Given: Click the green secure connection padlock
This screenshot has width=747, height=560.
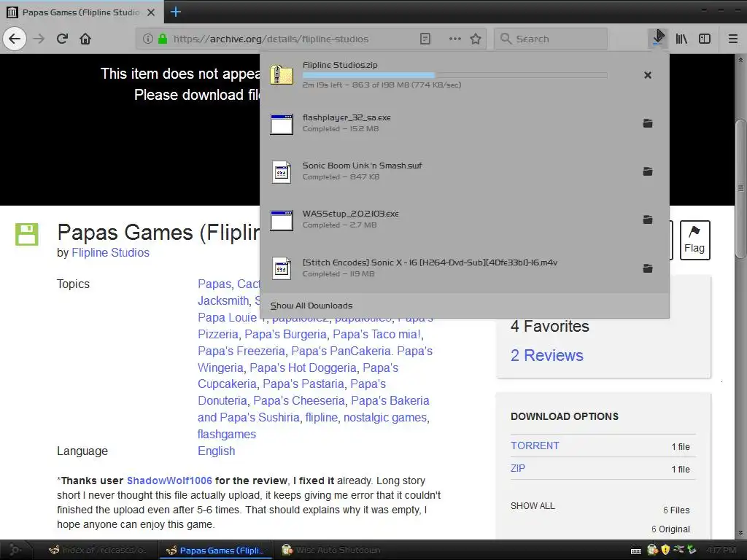Looking at the screenshot, I should (163, 39).
